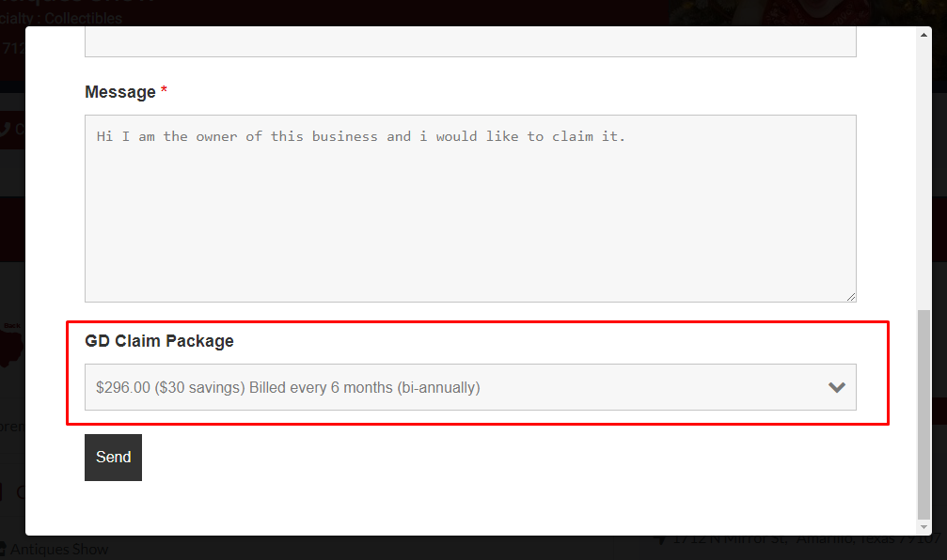The width and height of the screenshot is (947, 560).
Task: Click the resize grip on the Message box
Action: pyautogui.click(x=850, y=296)
